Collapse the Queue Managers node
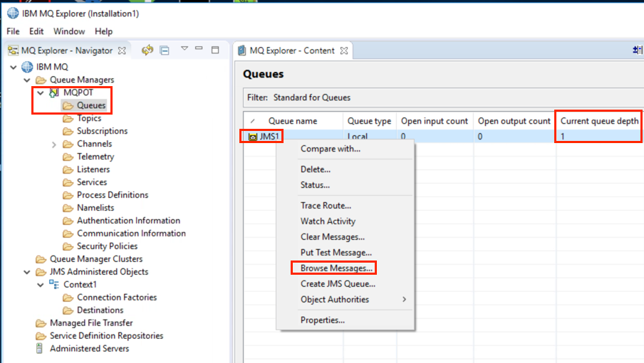 click(x=27, y=80)
